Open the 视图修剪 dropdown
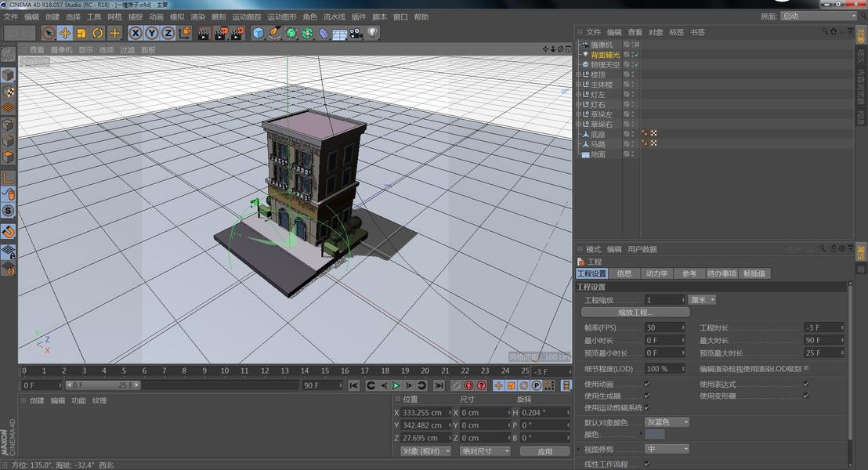868x470 pixels. [x=667, y=449]
